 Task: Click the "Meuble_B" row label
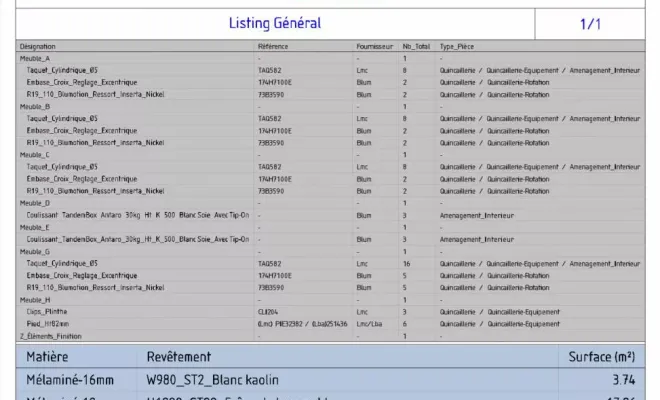click(35, 107)
